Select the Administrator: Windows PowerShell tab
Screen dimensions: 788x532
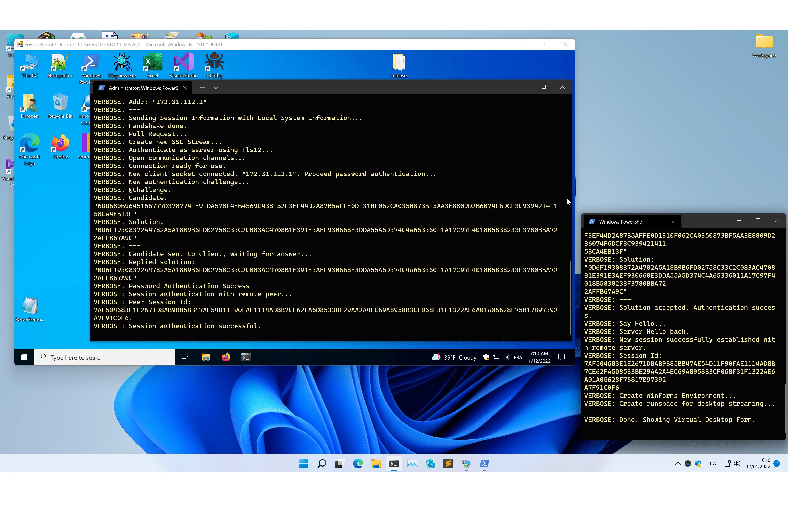tap(142, 88)
